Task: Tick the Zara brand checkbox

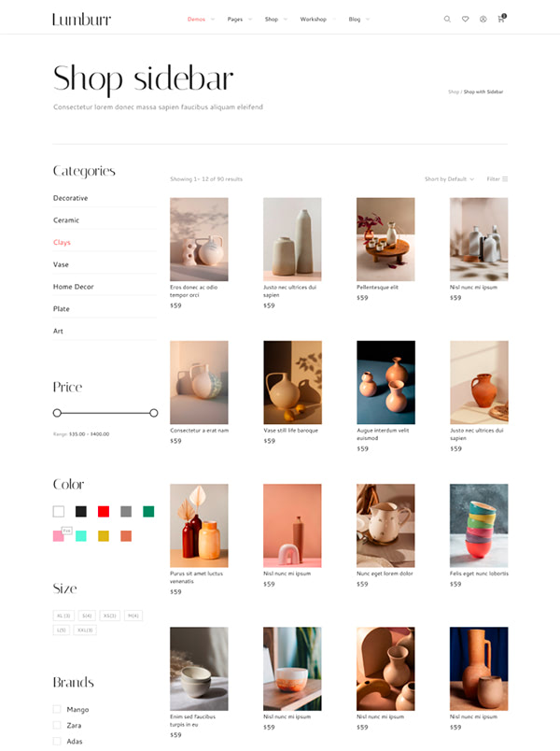Action: pyautogui.click(x=57, y=725)
